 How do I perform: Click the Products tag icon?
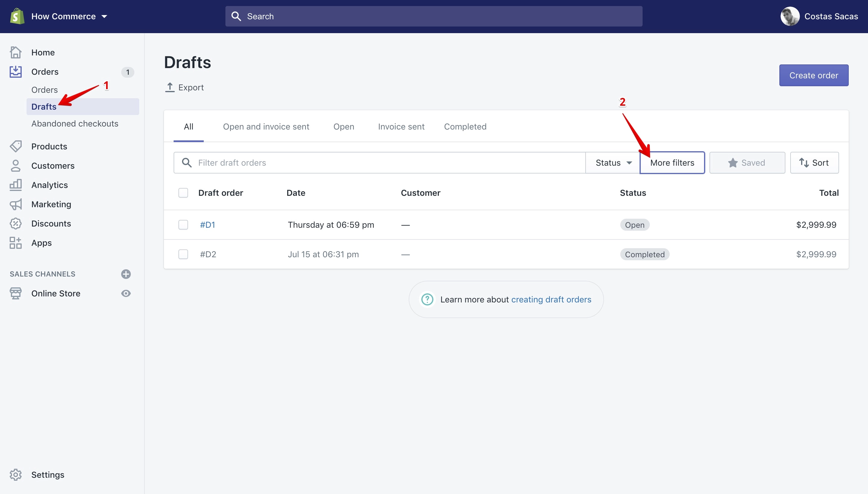tap(16, 146)
